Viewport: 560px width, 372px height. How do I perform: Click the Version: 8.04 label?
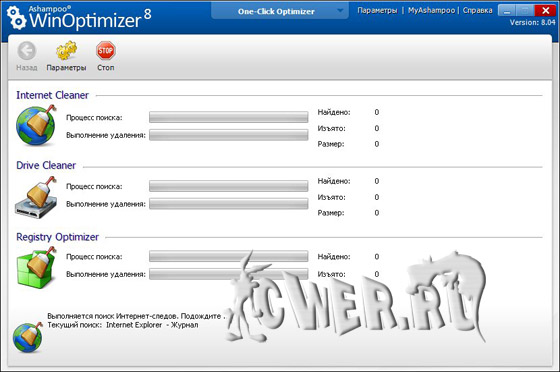532,22
